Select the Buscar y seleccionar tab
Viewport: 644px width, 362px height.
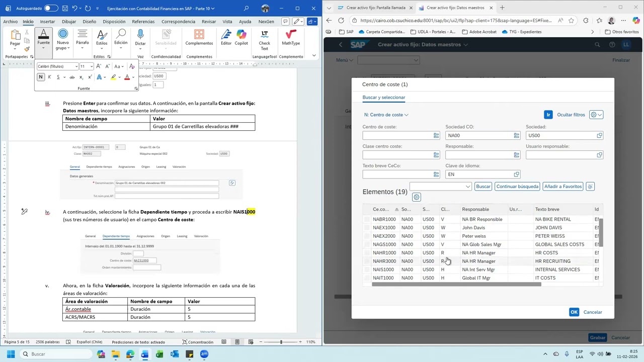[384, 97]
